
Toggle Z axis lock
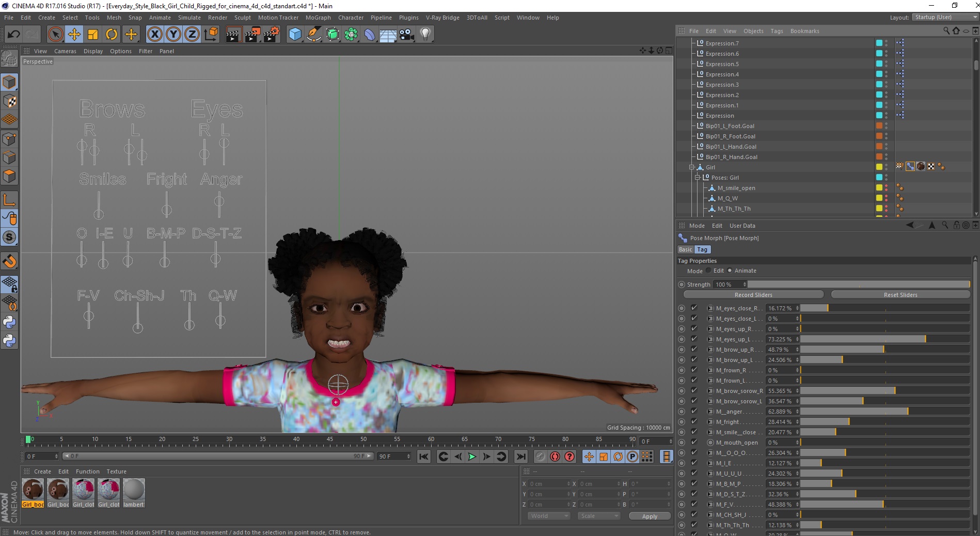tap(192, 35)
